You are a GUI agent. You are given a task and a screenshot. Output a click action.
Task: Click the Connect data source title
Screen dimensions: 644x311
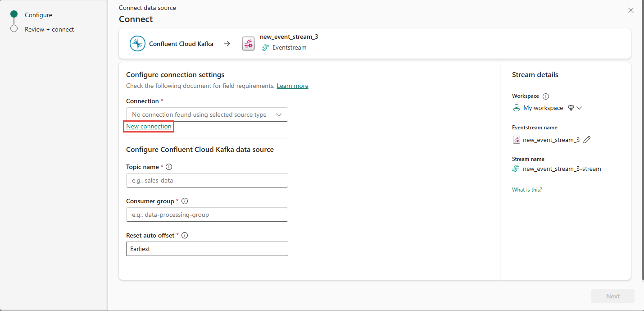click(x=147, y=8)
